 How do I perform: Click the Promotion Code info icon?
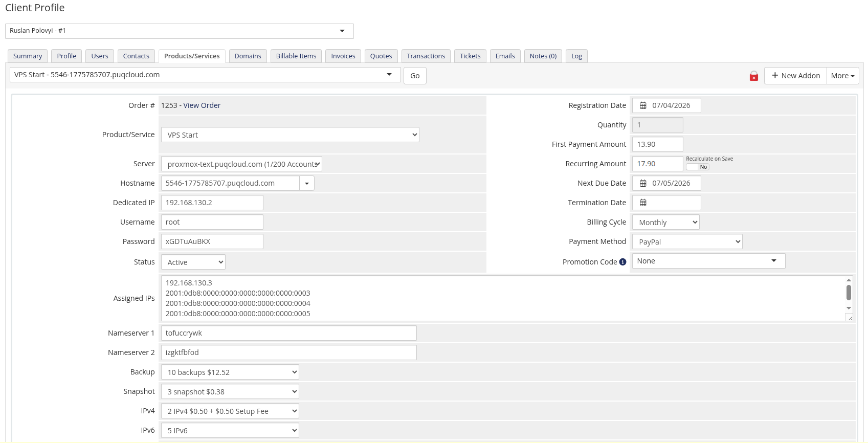pyautogui.click(x=622, y=262)
